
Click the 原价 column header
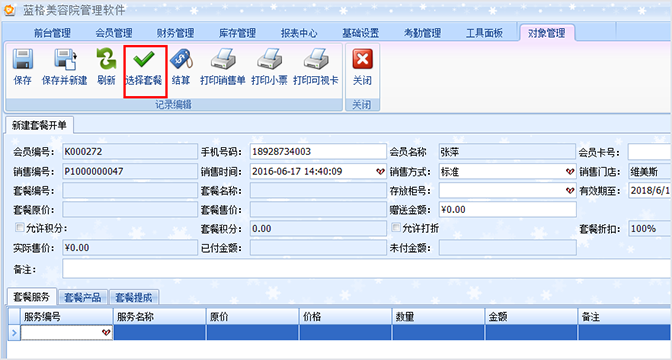(x=252, y=317)
